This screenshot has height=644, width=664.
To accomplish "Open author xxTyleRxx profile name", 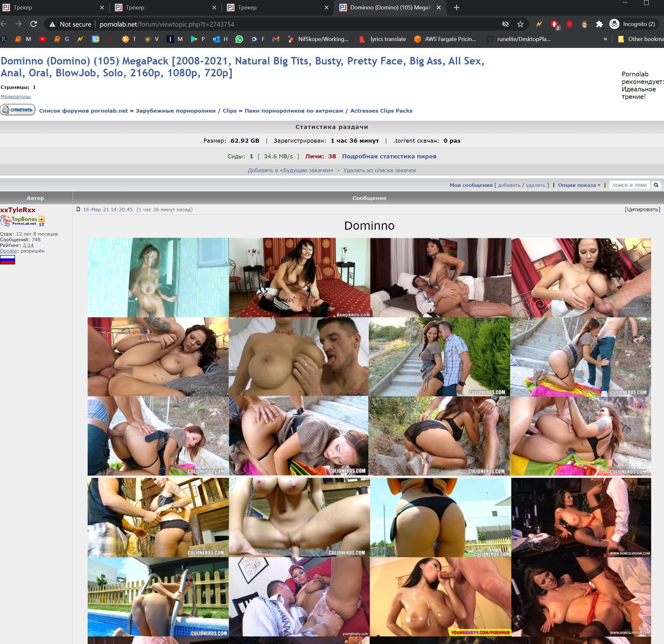I will [18, 210].
